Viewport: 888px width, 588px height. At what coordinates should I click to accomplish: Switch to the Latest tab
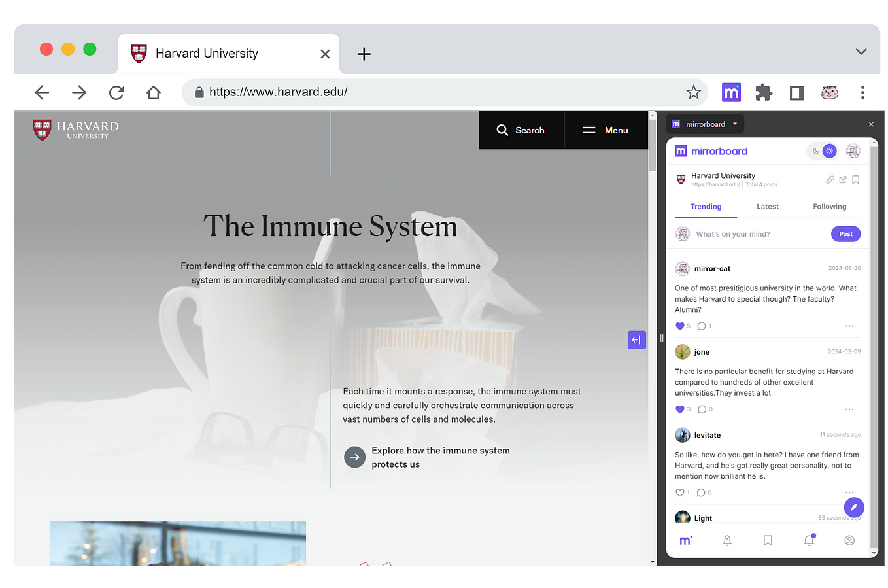pyautogui.click(x=768, y=207)
